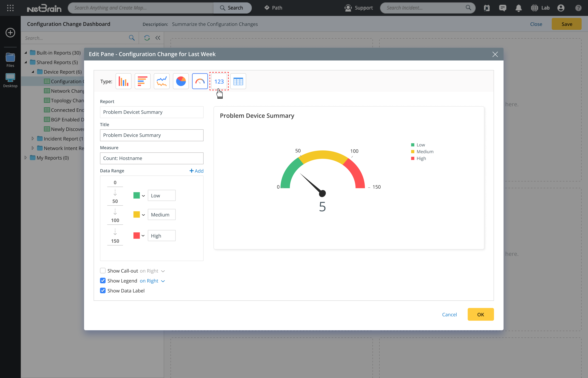Select the vertical bar chart type
Image resolution: width=588 pixels, height=378 pixels.
click(x=123, y=81)
